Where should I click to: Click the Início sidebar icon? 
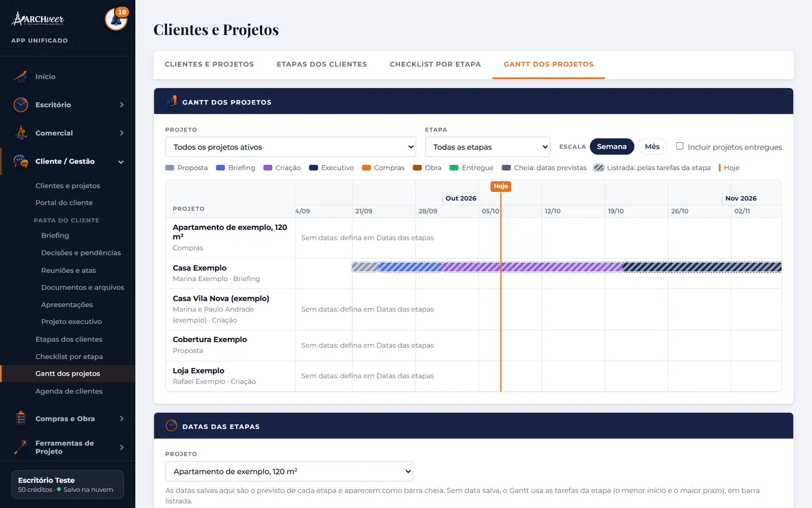click(x=21, y=77)
